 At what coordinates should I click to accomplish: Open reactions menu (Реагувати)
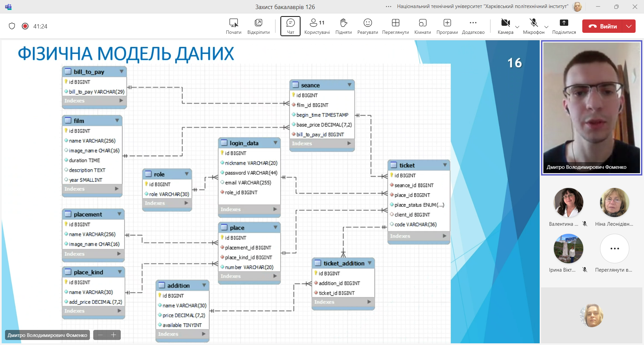pos(368,26)
